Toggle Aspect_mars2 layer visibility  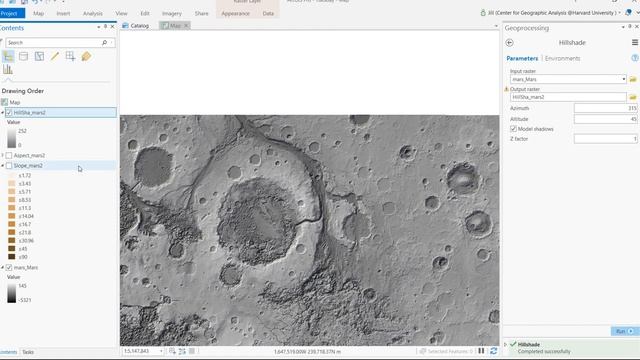9,156
